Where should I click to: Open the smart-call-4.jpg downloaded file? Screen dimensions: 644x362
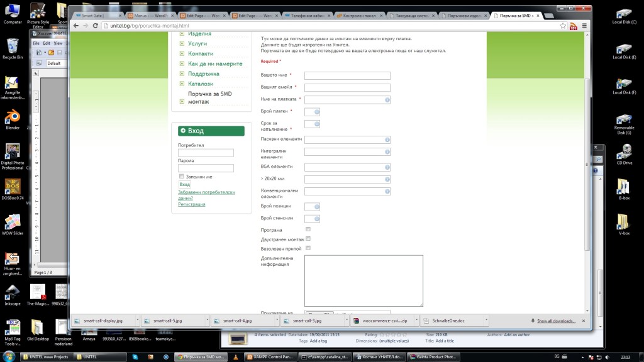coord(237,321)
